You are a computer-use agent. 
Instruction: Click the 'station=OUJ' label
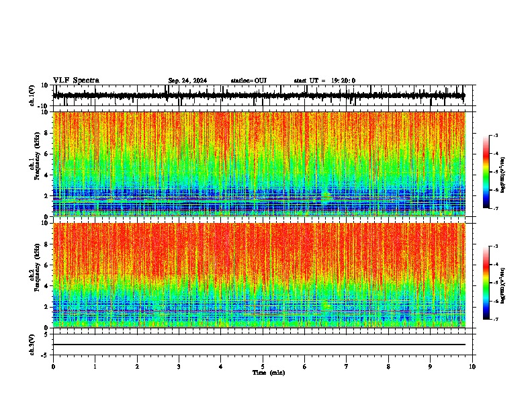[249, 81]
